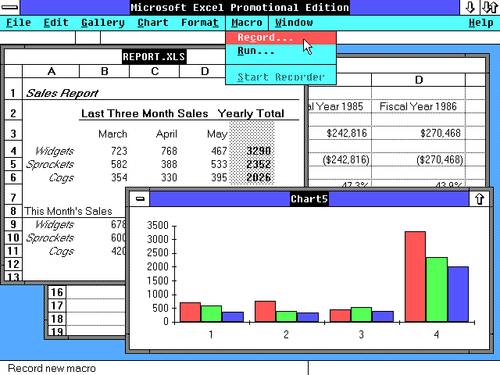Click the red bar in group 1
The height and width of the screenshot is (375, 500).
(190, 312)
